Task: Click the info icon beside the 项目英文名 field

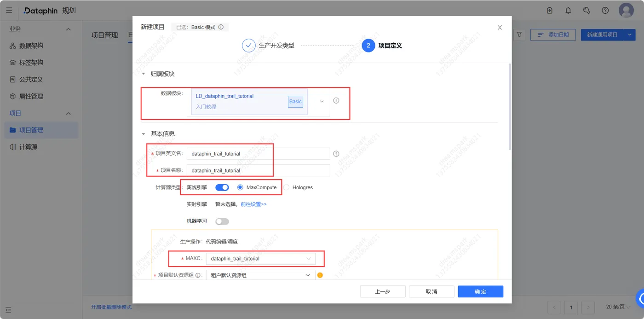Action: 336,154
